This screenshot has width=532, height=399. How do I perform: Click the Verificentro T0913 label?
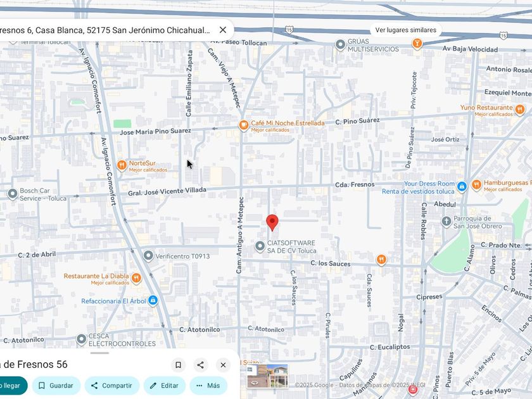pyautogui.click(x=182, y=256)
